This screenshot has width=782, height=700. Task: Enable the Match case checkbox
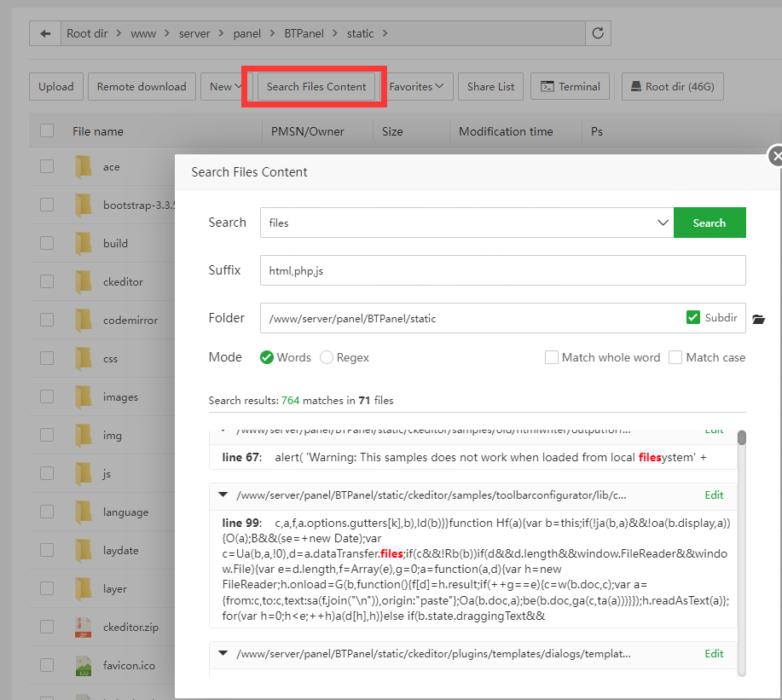click(675, 357)
